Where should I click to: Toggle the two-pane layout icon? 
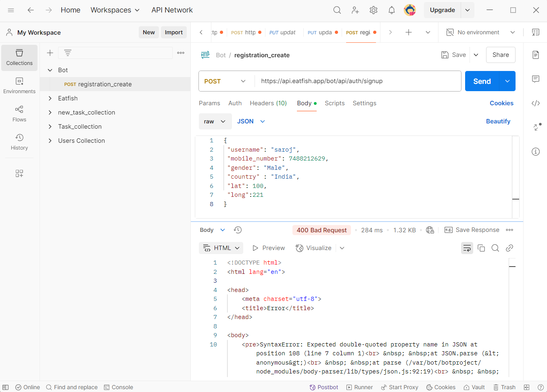point(526,387)
